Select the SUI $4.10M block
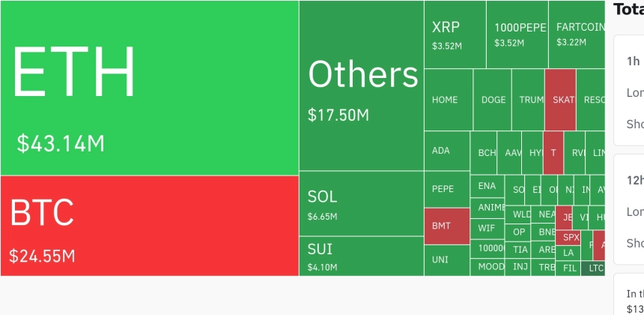The image size is (644, 315). (x=362, y=256)
